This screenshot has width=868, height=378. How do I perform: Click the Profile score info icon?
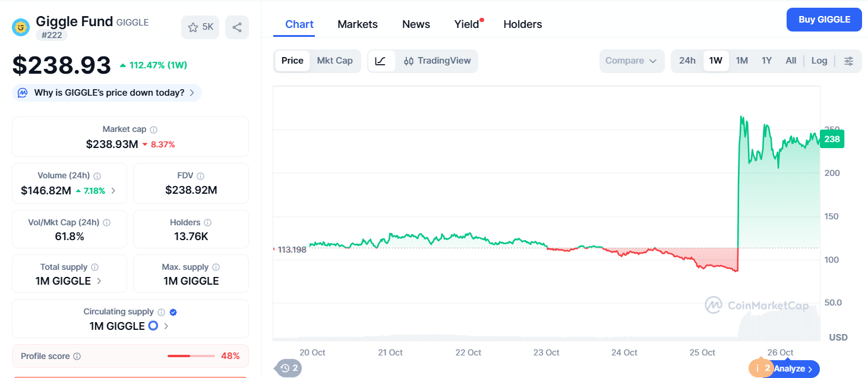[77, 357]
